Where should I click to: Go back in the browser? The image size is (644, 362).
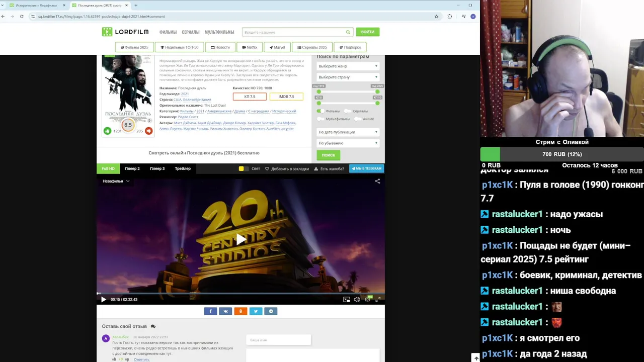pyautogui.click(x=3, y=16)
